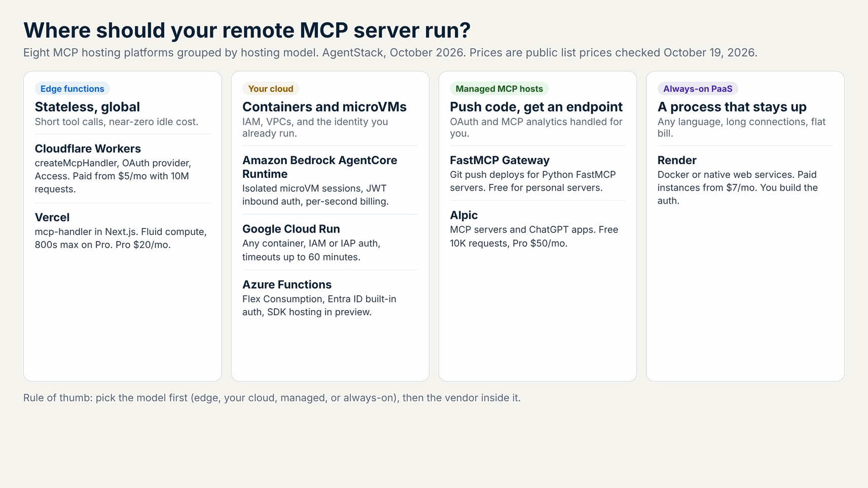The image size is (868, 488).
Task: Click the 'Google Cloud Run' title
Action: click(x=291, y=229)
